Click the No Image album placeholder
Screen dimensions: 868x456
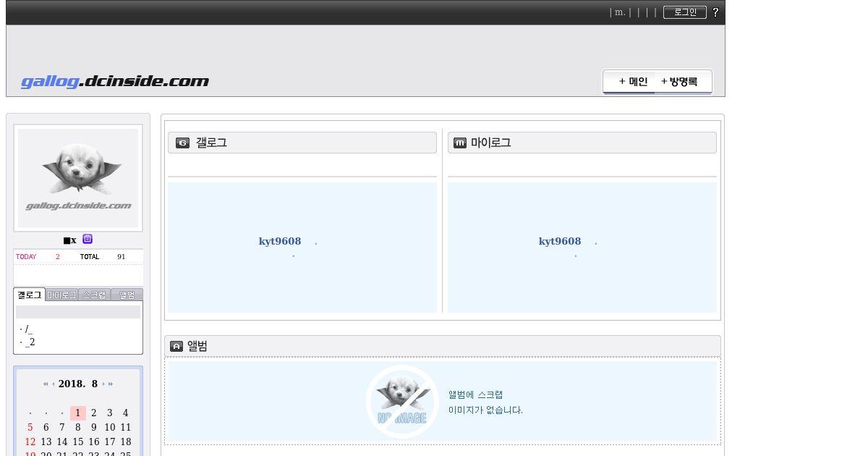[x=402, y=401]
